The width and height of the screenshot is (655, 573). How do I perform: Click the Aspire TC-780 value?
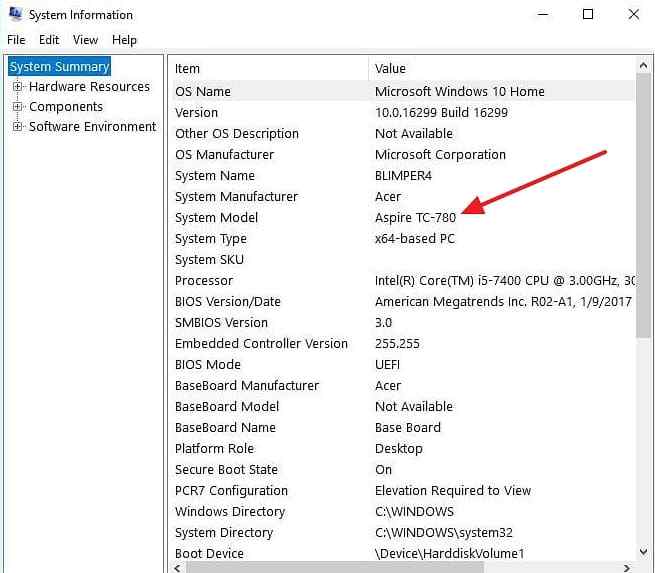click(x=415, y=218)
